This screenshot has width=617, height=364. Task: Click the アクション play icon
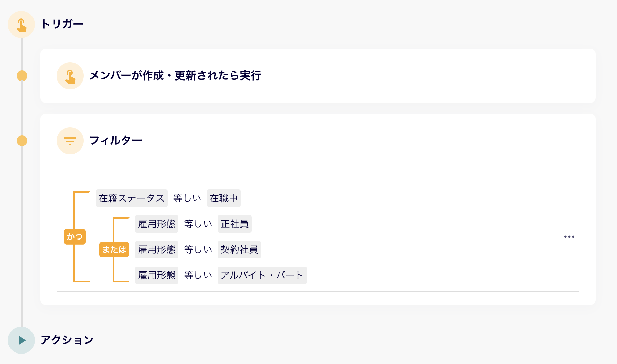coord(21,340)
